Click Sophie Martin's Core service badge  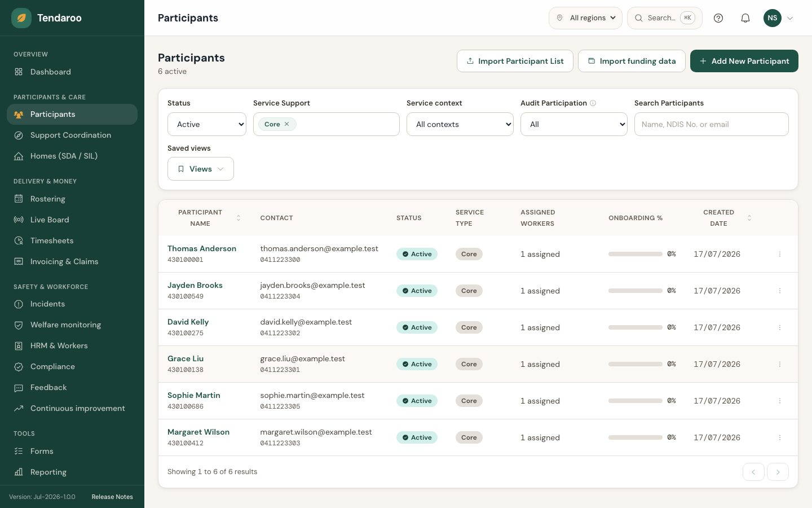coord(469,401)
